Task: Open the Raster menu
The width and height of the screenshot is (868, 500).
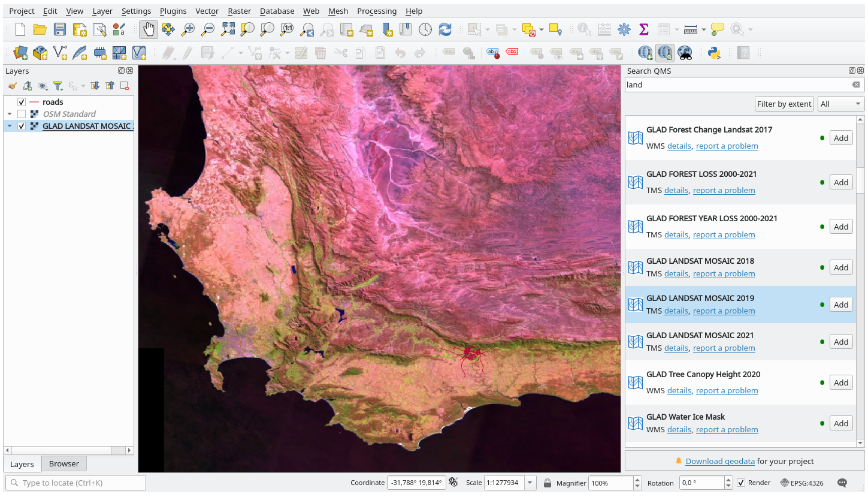Action: [239, 11]
